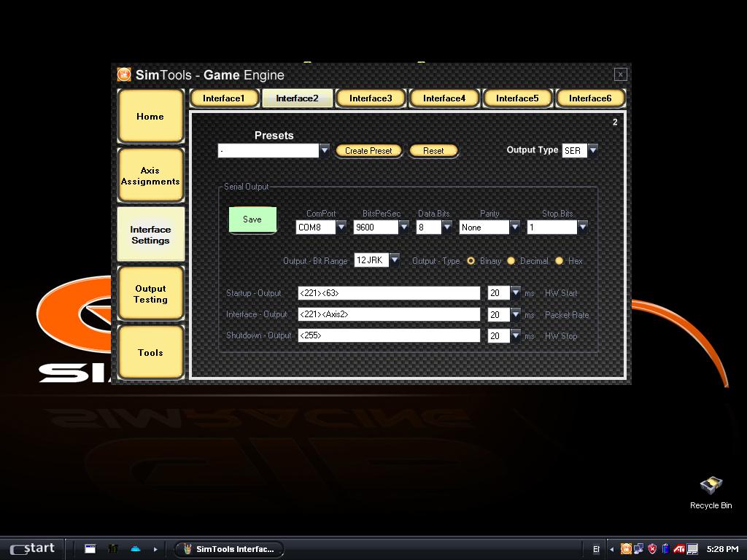
Task: Expand the quick launch overflow arrow
Action: [x=155, y=549]
